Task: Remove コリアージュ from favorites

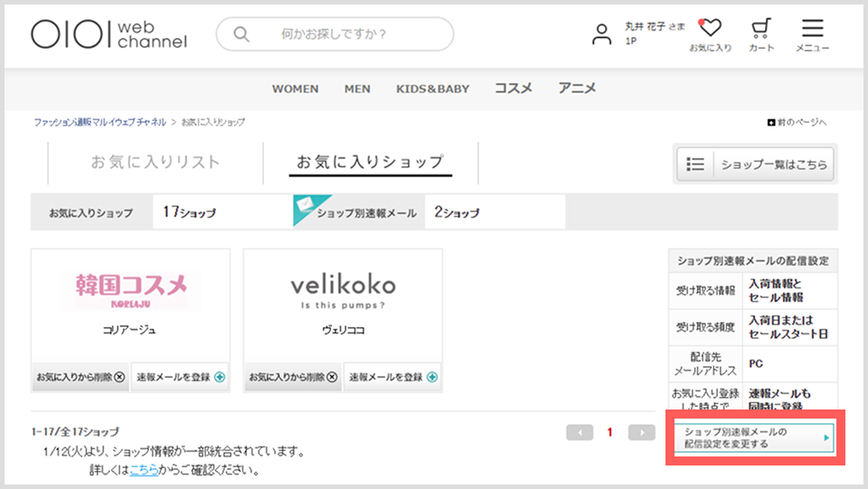Action: coord(80,377)
